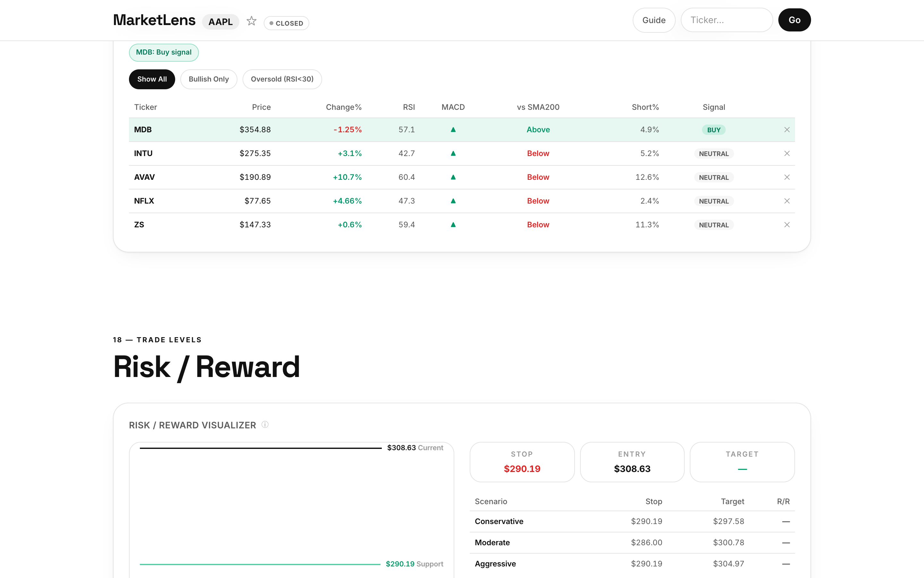Click the Go button
924x578 pixels.
tap(794, 20)
